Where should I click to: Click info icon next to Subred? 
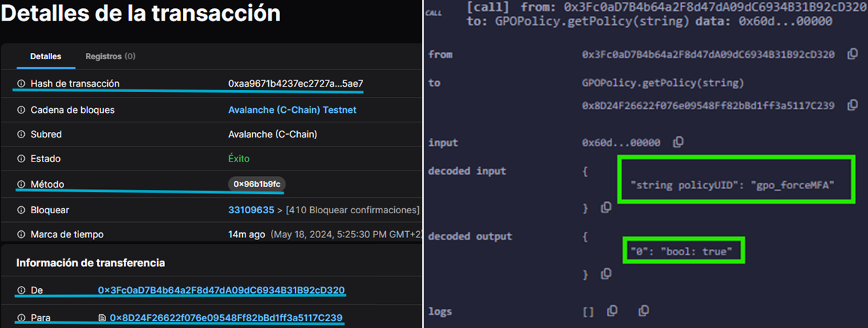click(x=21, y=135)
